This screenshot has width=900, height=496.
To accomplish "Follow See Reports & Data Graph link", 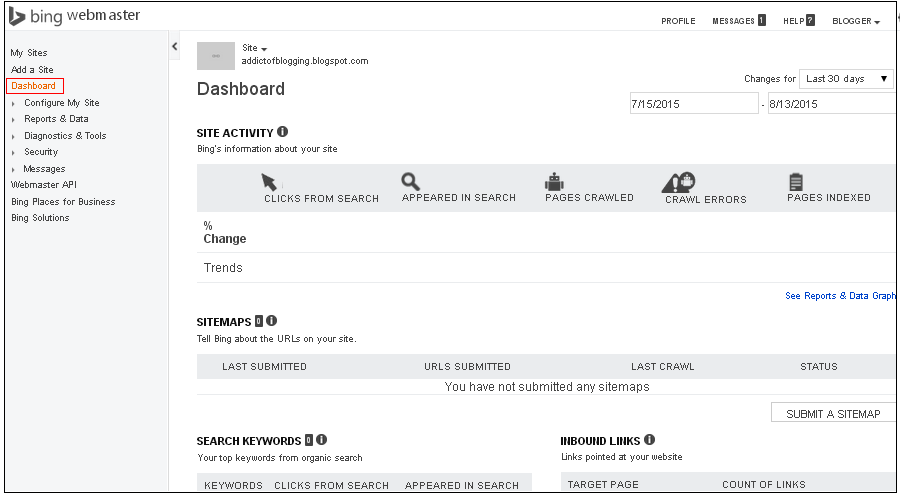I will (840, 296).
